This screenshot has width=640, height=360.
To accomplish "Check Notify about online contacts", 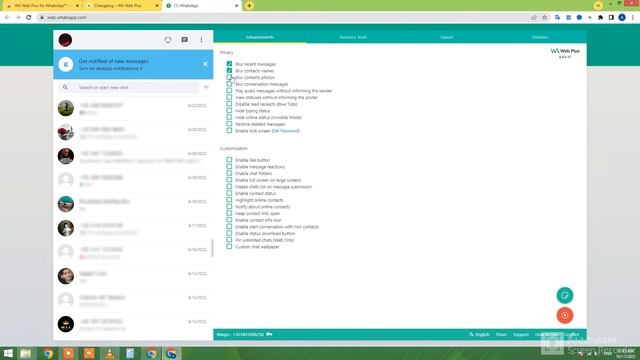I will click(x=229, y=207).
